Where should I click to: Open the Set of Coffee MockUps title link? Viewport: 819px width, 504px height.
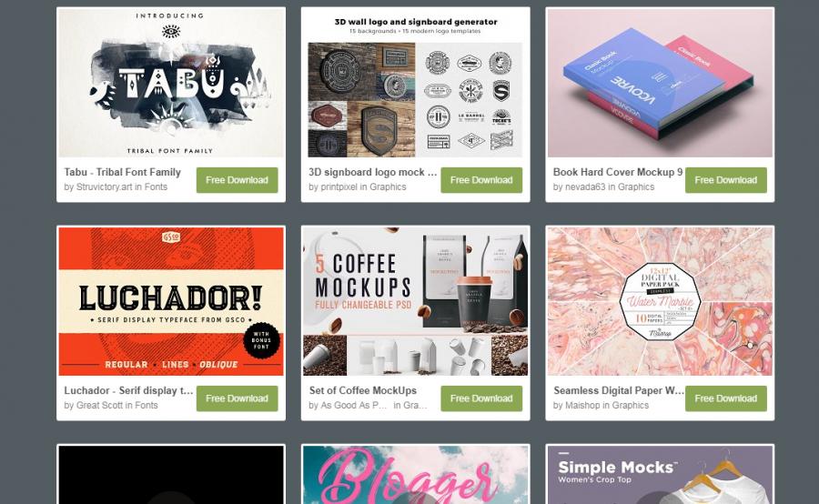(x=362, y=390)
